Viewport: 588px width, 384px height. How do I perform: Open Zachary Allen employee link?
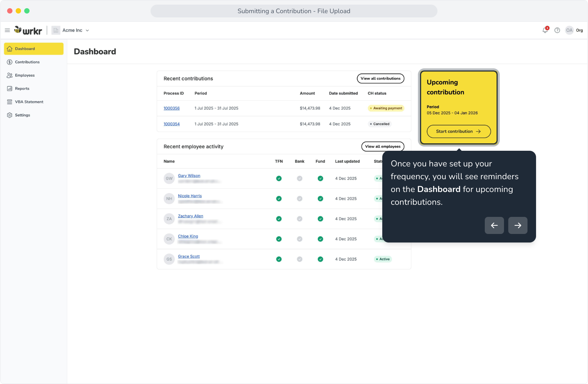(x=190, y=216)
